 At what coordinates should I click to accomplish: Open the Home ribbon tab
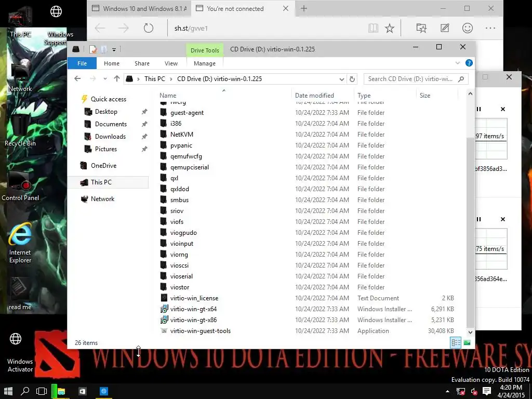coord(112,63)
